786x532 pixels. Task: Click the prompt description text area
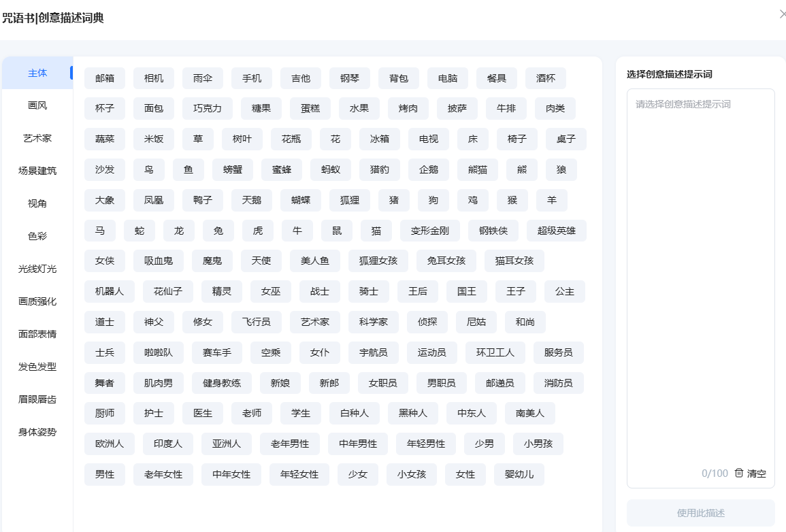pyautogui.click(x=700, y=272)
